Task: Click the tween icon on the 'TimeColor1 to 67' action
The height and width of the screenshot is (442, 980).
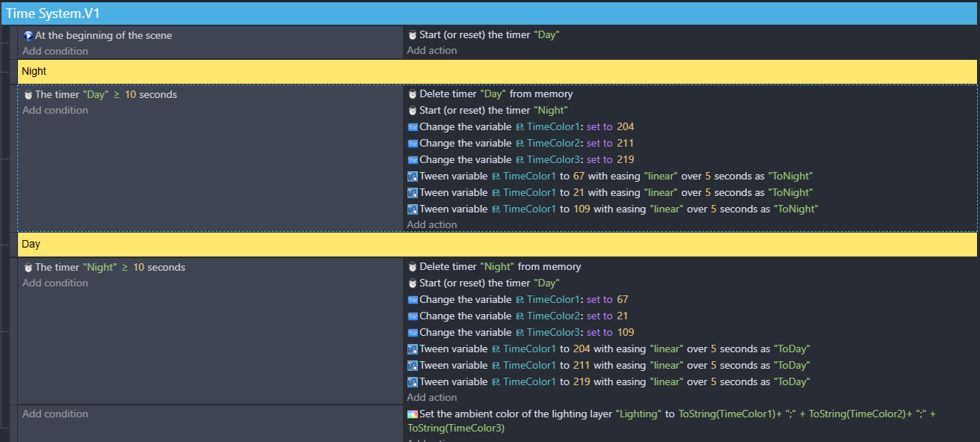Action: click(x=413, y=177)
